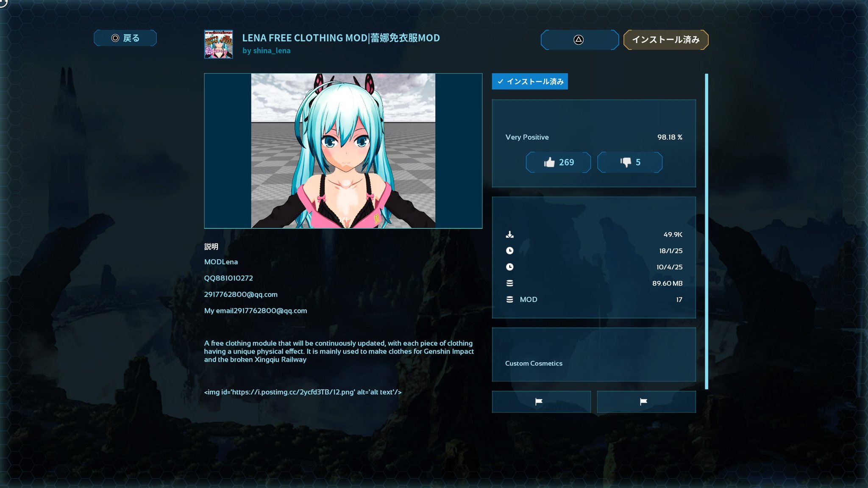The height and width of the screenshot is (488, 868).
Task: Give the mod a thumbs down (5)
Action: 630,162
